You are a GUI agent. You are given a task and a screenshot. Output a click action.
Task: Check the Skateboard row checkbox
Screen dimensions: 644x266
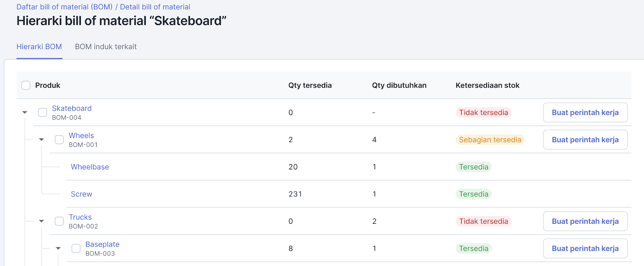43,112
